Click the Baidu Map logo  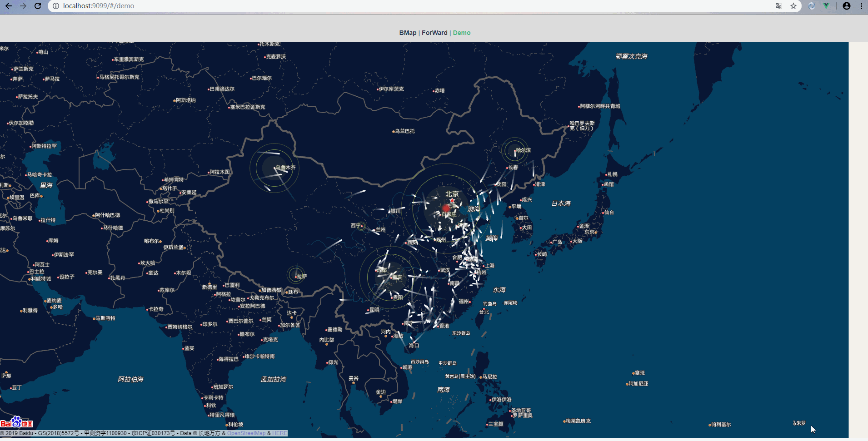(x=17, y=423)
